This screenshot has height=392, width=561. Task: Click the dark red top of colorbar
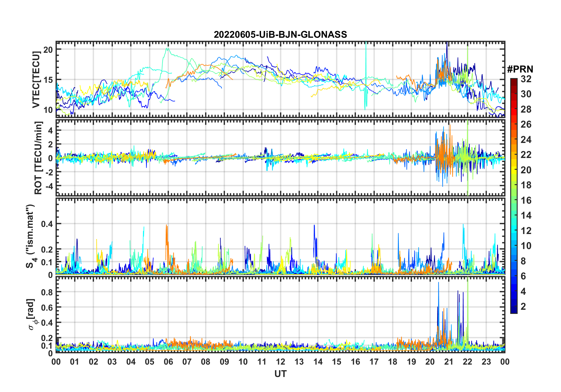[514, 81]
